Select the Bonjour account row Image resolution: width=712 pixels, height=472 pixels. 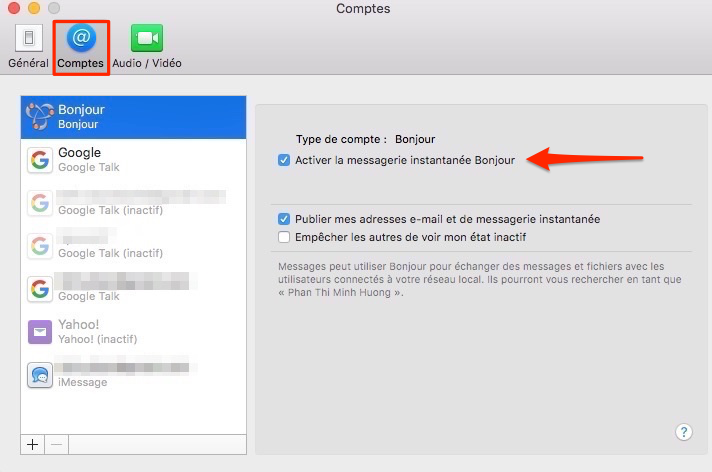pyautogui.click(x=134, y=117)
